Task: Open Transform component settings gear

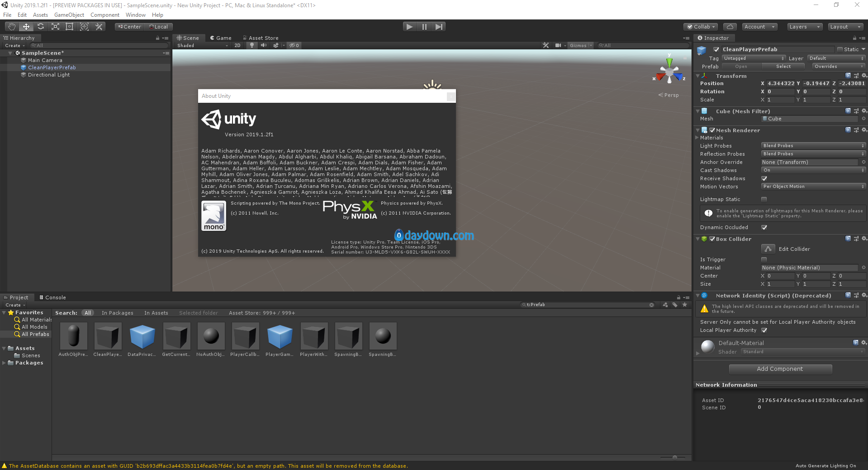Action: pos(864,76)
